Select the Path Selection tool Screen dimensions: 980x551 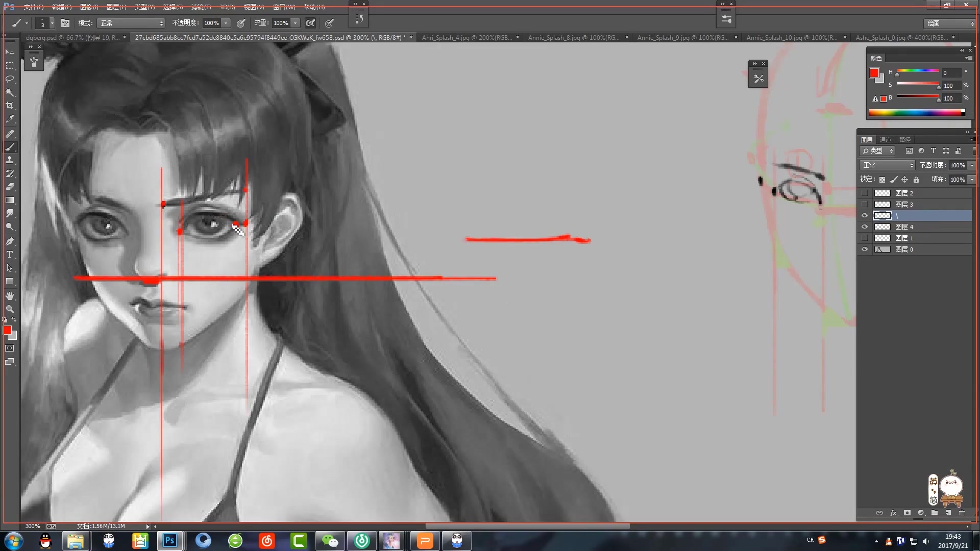(x=10, y=268)
